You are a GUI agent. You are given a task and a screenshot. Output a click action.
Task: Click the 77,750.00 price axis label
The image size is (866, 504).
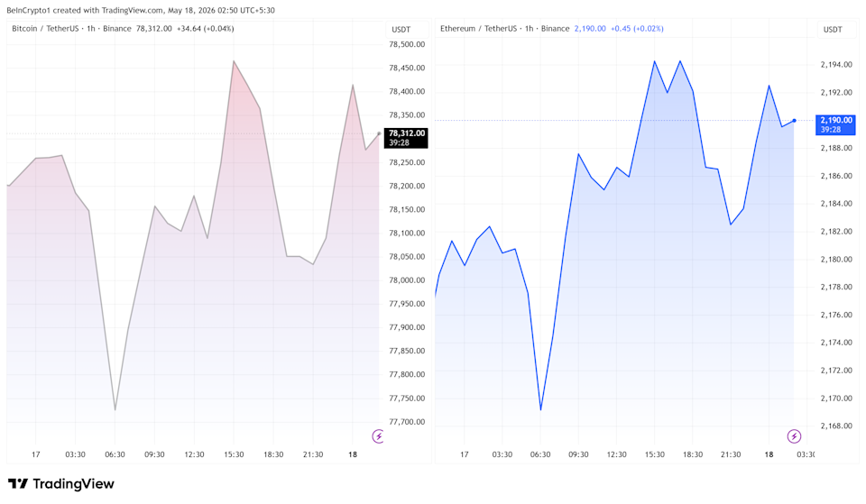[x=407, y=398]
